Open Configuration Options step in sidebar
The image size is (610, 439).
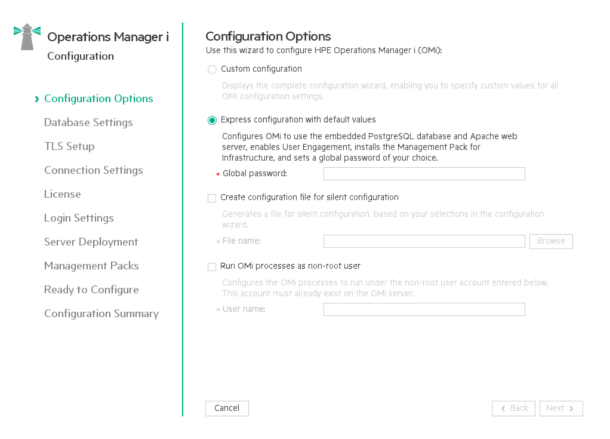98,98
